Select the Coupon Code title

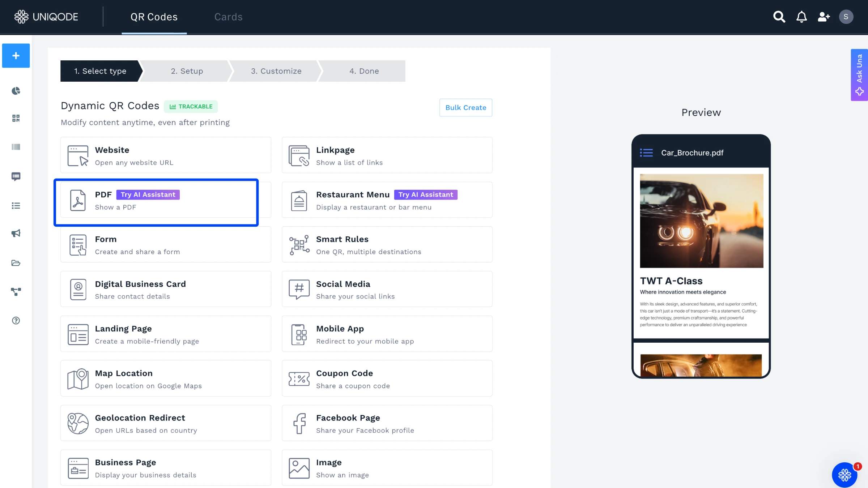point(344,373)
